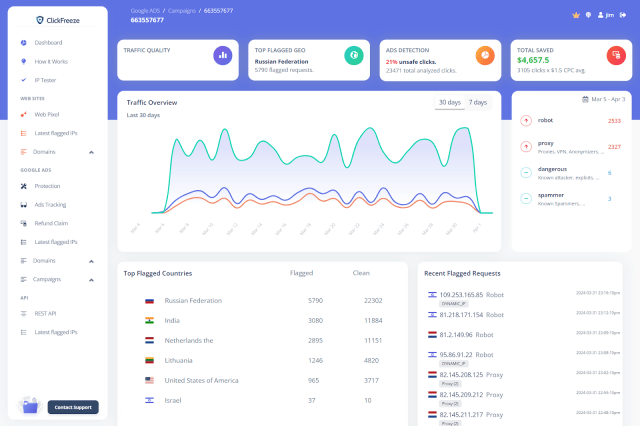Go to Refund Claim page
The height and width of the screenshot is (426, 640).
click(x=51, y=223)
